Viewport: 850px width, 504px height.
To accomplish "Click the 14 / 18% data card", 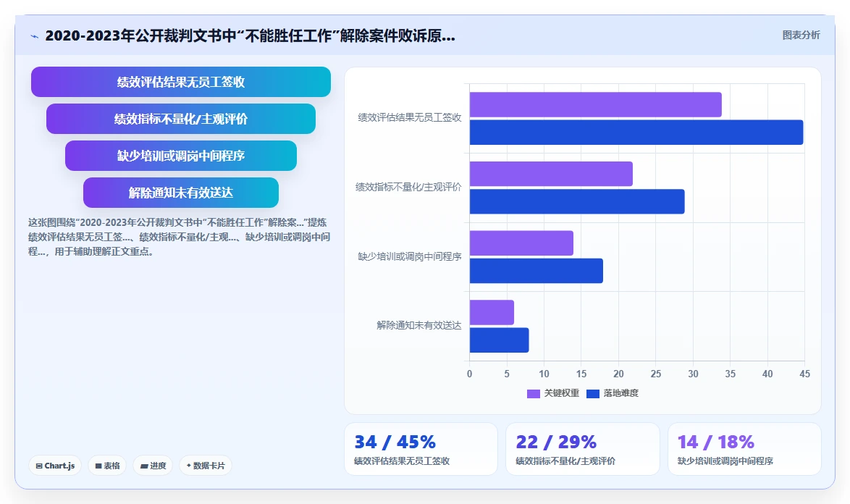I will 744,449.
